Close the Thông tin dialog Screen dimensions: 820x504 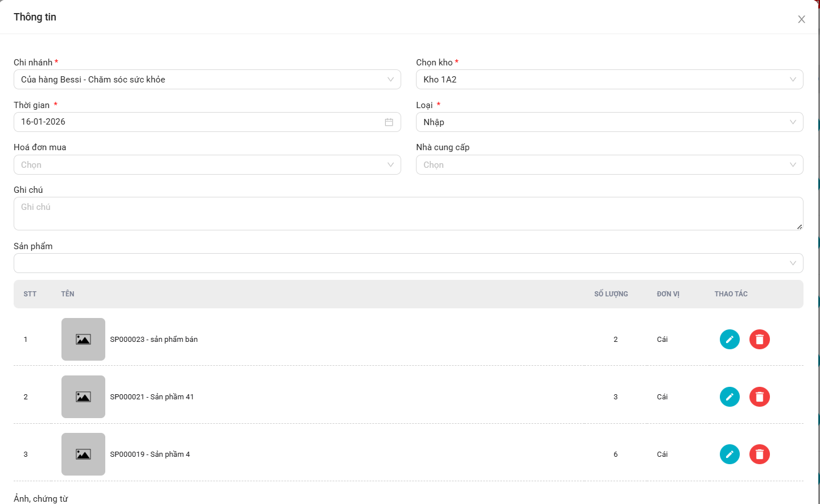tap(801, 19)
